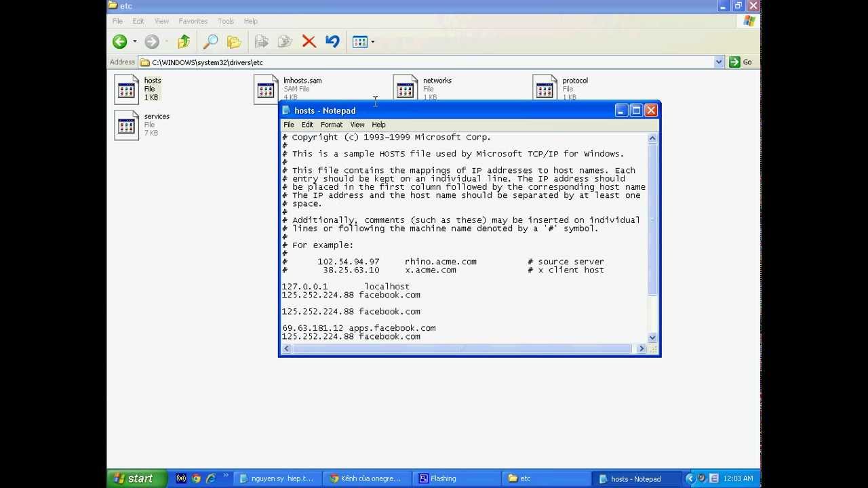Click the Windows flag throbber icon
This screenshot has width=868, height=488.
(749, 21)
